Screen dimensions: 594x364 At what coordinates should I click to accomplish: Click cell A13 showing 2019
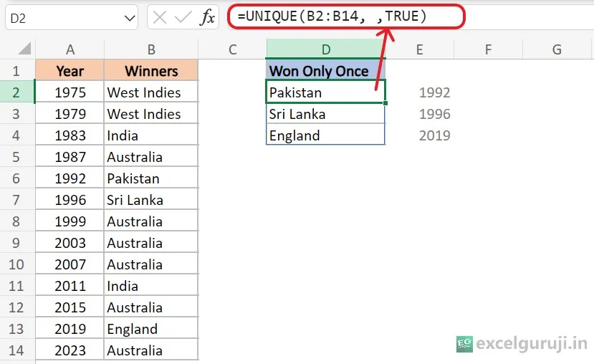click(70, 329)
